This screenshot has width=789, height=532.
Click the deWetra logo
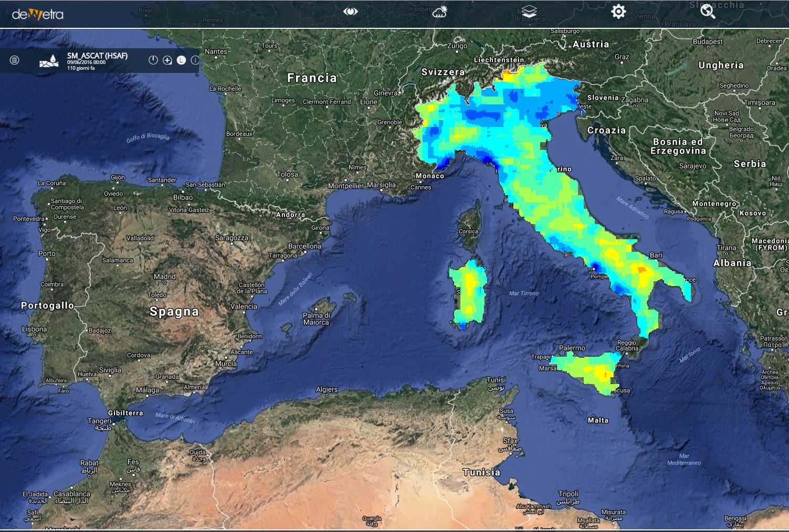38,14
